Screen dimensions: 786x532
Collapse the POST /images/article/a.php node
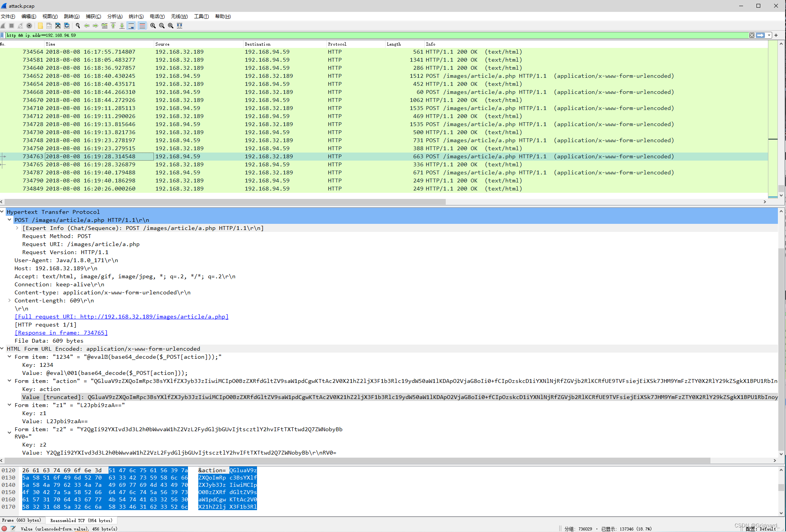coord(10,220)
